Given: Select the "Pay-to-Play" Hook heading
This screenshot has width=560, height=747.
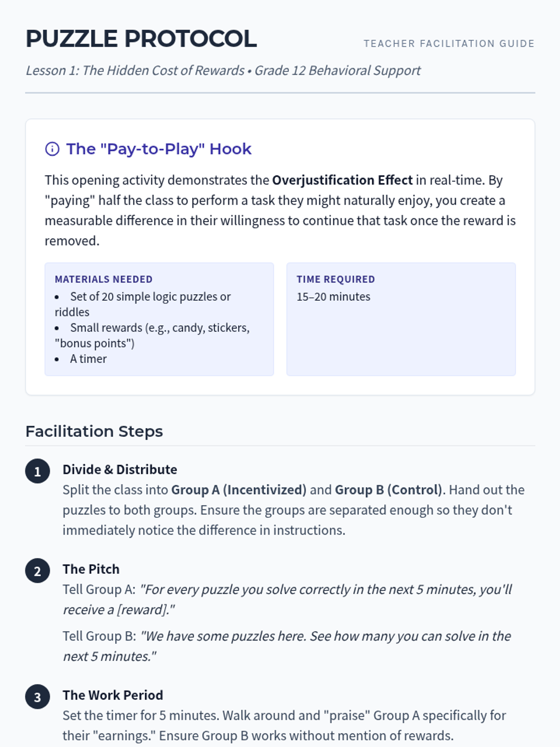Looking at the screenshot, I should tap(159, 149).
